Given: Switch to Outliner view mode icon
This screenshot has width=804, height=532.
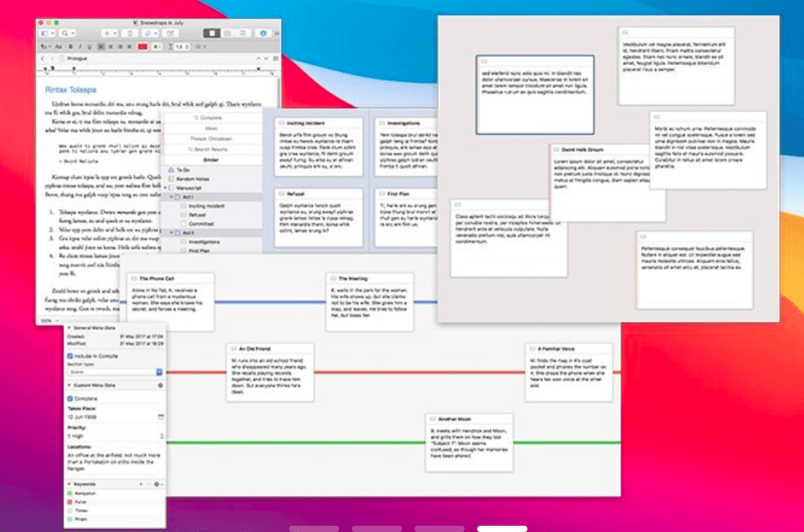Looking at the screenshot, I should coord(243,34).
